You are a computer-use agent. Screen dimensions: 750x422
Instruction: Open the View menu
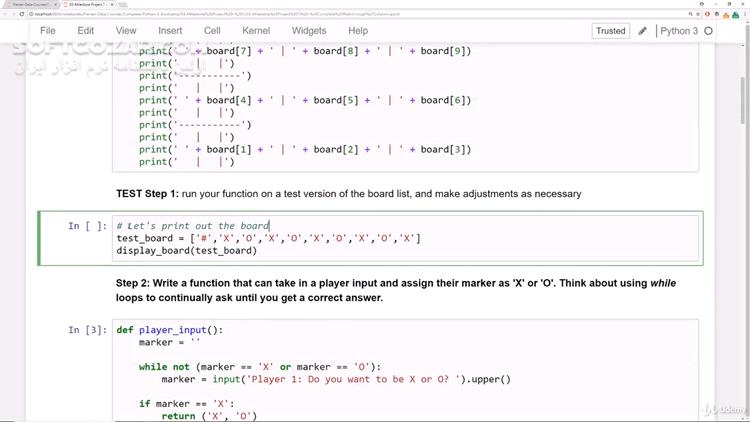[126, 31]
